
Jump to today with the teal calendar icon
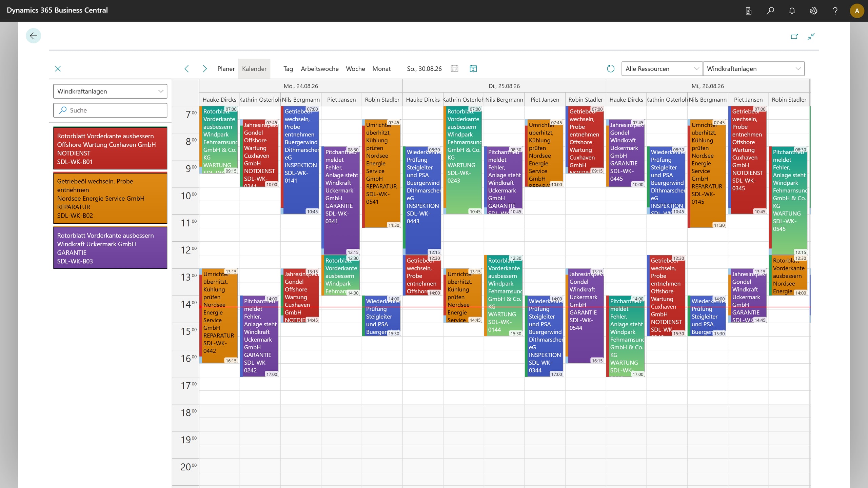coord(473,69)
